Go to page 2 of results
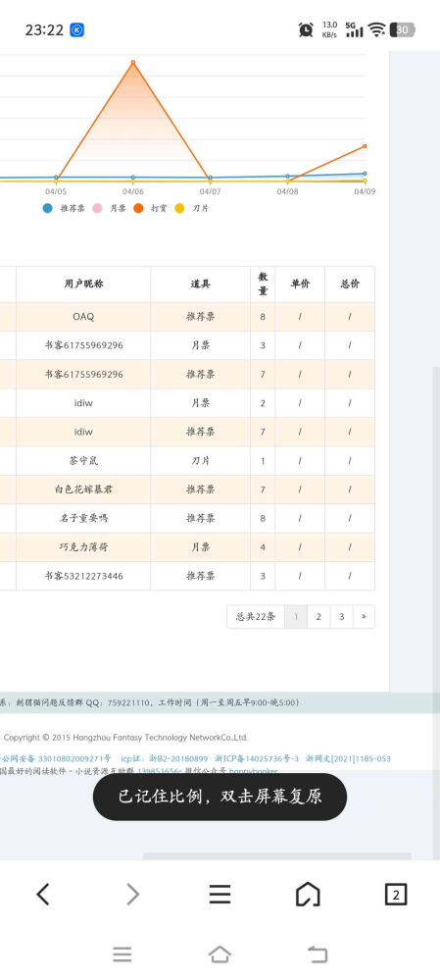This screenshot has width=440, height=980. tap(318, 617)
